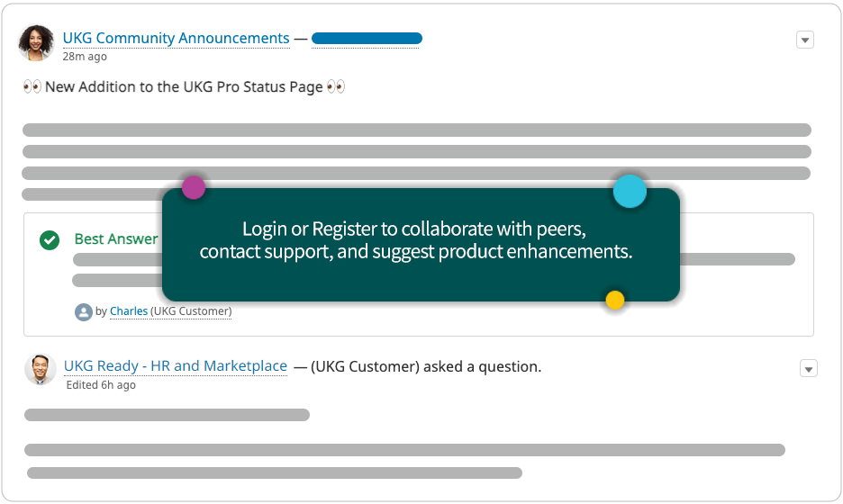Click the woman's profile avatar on the first post
This screenshot has width=843, height=504.
pyautogui.click(x=36, y=42)
